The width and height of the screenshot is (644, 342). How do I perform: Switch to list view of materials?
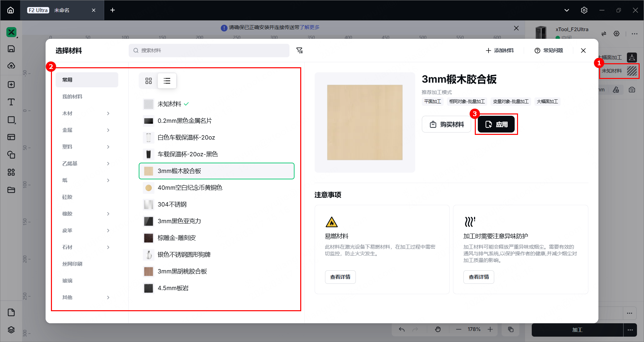[167, 81]
